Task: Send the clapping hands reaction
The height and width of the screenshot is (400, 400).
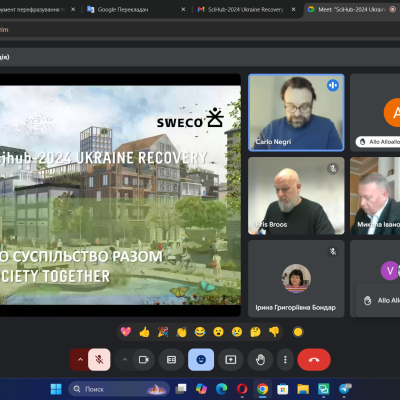Action: click(x=181, y=332)
